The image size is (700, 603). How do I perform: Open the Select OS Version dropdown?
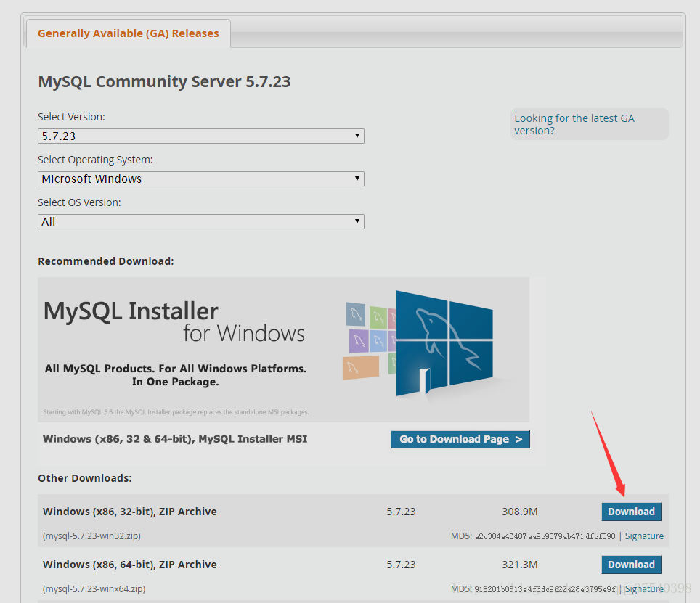point(201,221)
